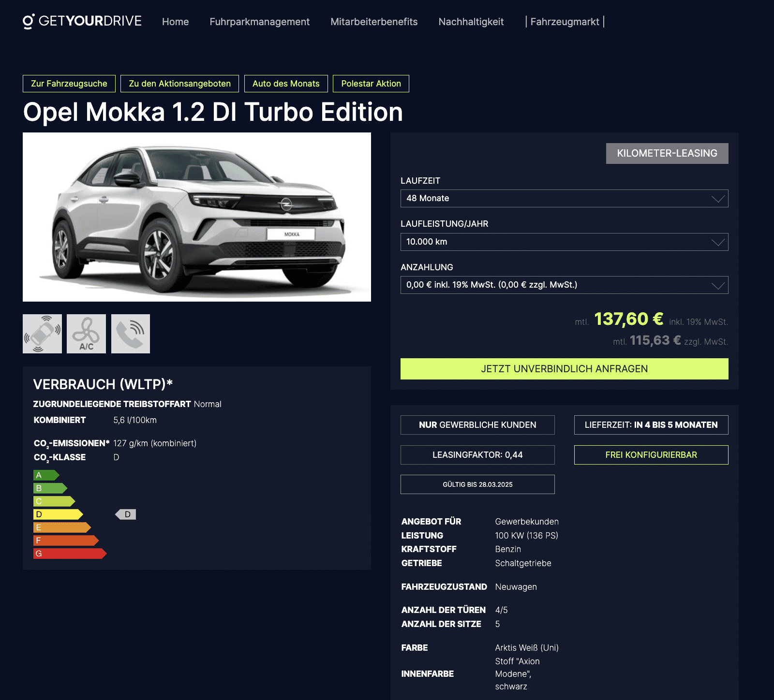Open the Polestar Aktion link
The image size is (774, 700).
[371, 84]
